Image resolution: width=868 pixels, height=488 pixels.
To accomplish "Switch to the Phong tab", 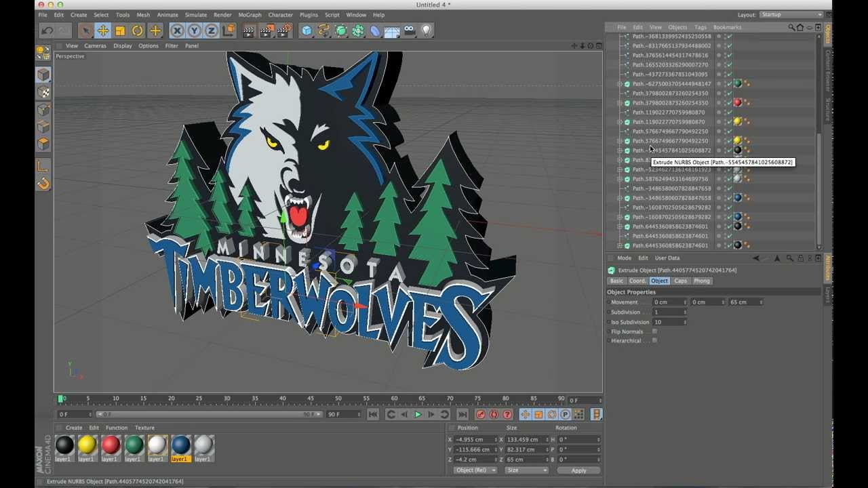I will click(702, 281).
